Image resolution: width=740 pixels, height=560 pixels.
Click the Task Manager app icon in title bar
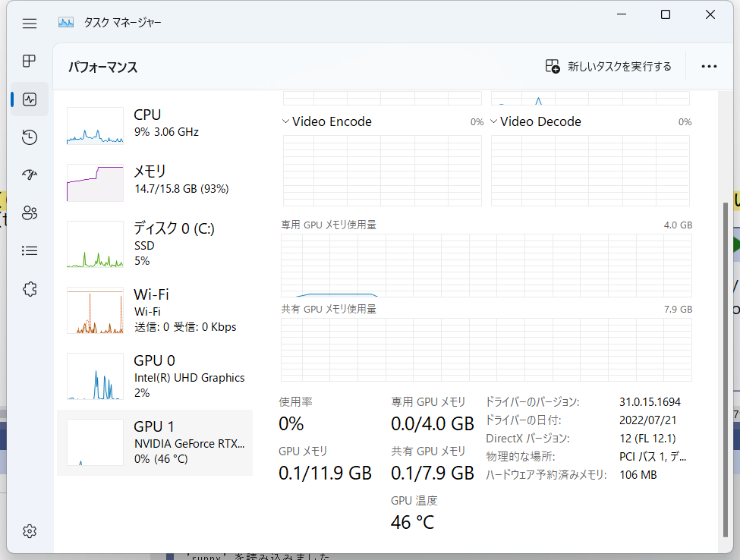tap(66, 22)
